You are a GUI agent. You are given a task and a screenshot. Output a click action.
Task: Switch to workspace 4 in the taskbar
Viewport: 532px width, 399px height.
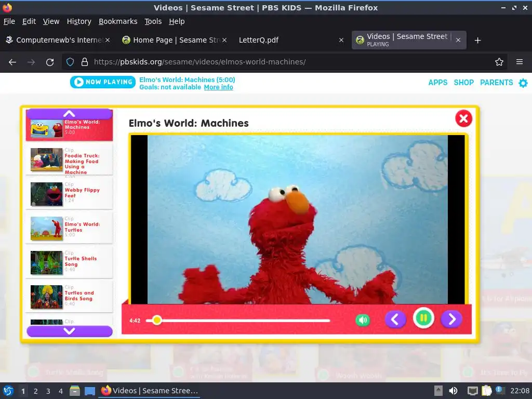[61, 391]
